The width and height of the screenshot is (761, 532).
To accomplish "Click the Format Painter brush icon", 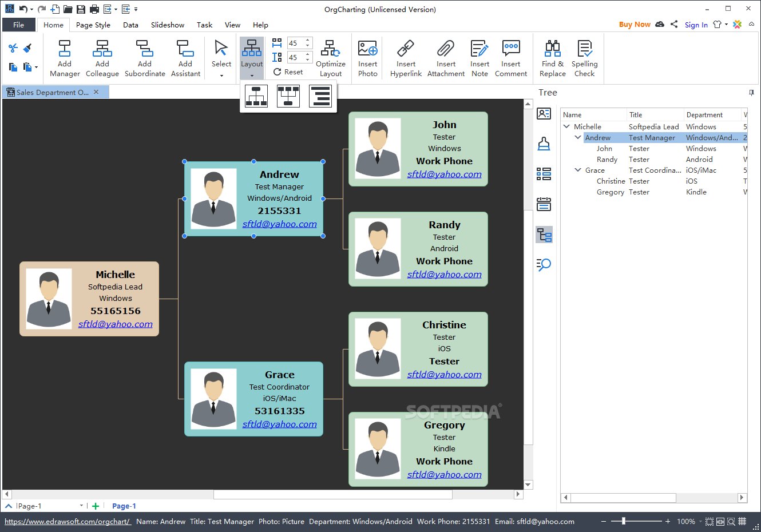I will pyautogui.click(x=27, y=49).
